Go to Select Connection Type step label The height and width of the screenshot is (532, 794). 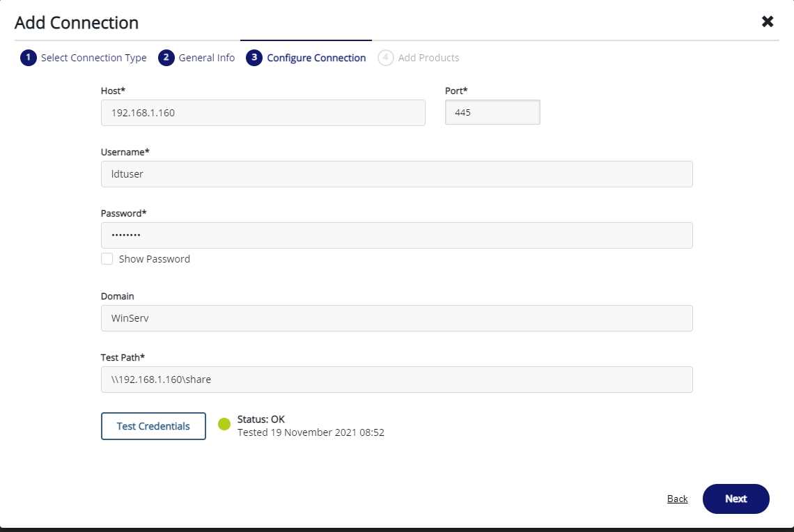click(93, 58)
